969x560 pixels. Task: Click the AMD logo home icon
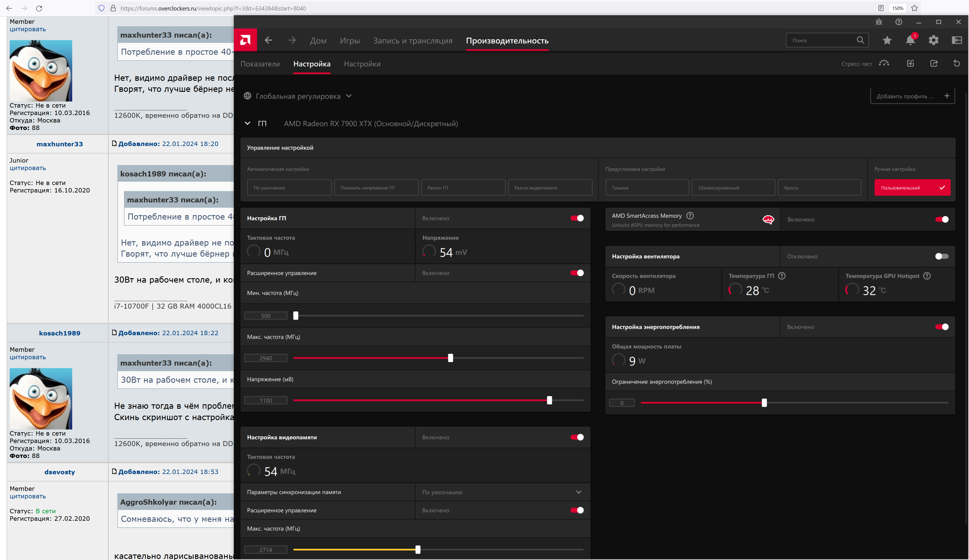pos(245,40)
